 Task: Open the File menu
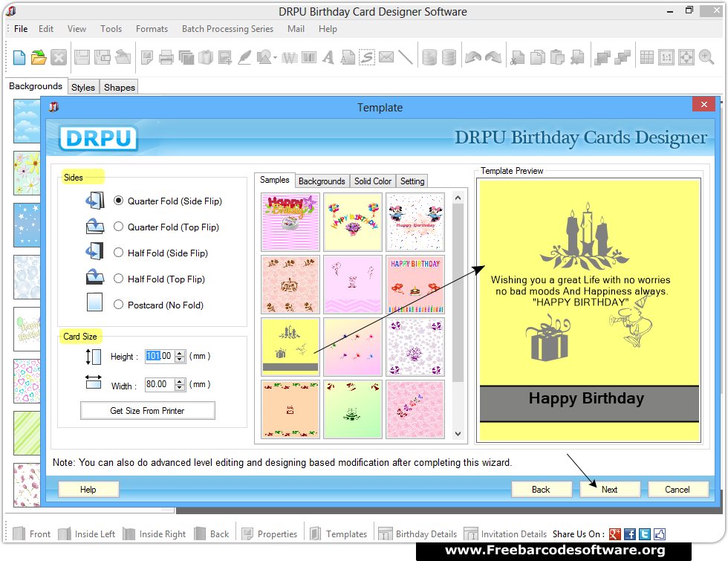[x=21, y=29]
